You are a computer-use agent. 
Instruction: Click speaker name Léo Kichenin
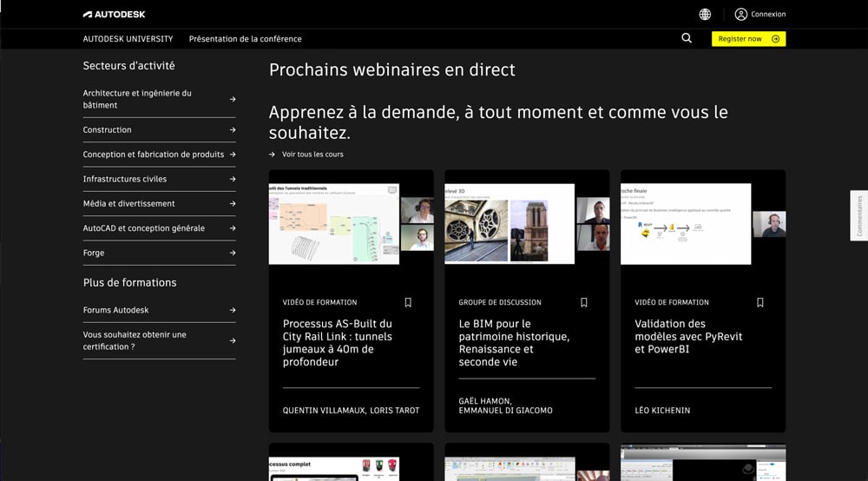(x=662, y=410)
